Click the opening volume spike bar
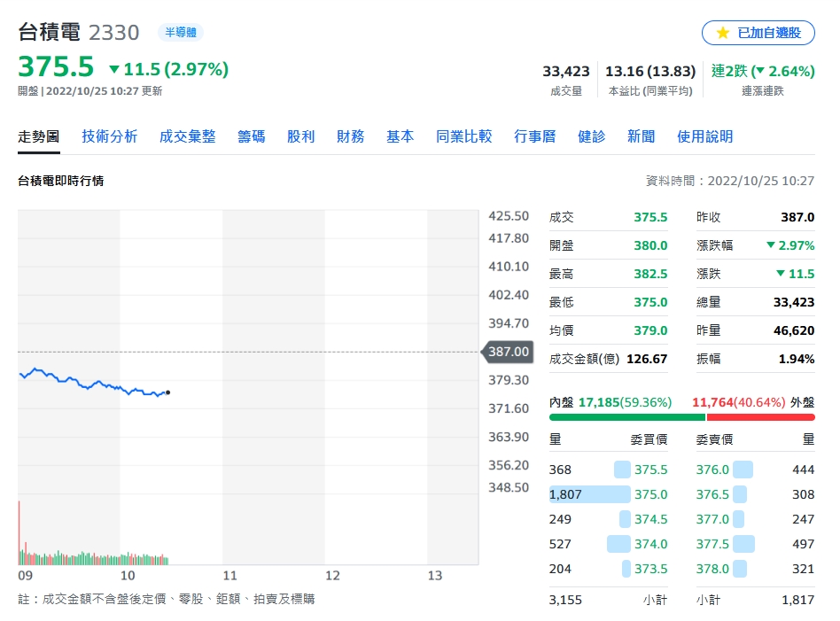 tap(19, 532)
